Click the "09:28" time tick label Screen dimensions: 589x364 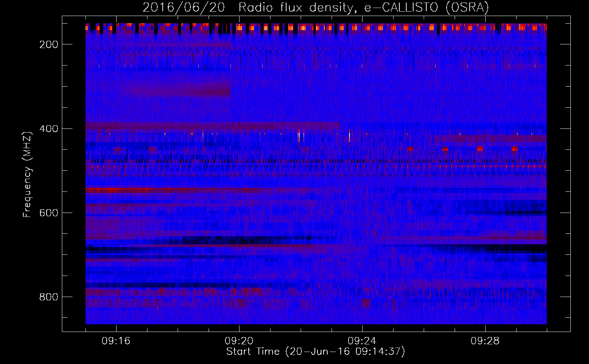coord(485,341)
